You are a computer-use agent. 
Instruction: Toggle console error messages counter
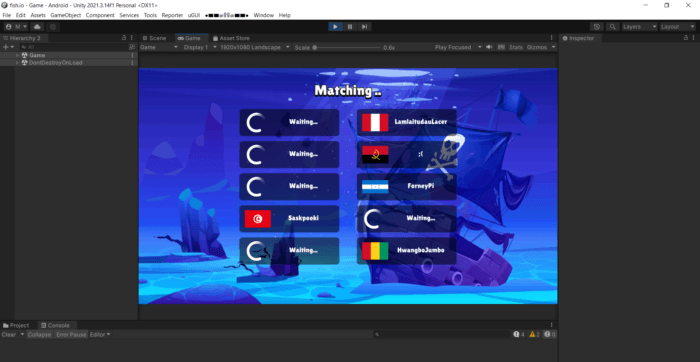[550, 334]
